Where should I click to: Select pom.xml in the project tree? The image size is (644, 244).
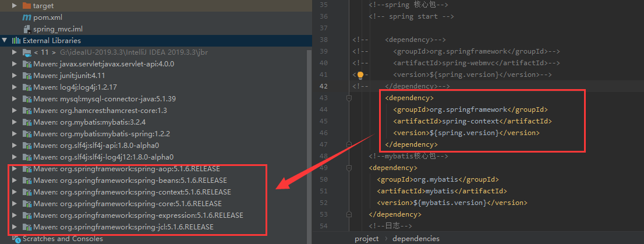point(48,17)
